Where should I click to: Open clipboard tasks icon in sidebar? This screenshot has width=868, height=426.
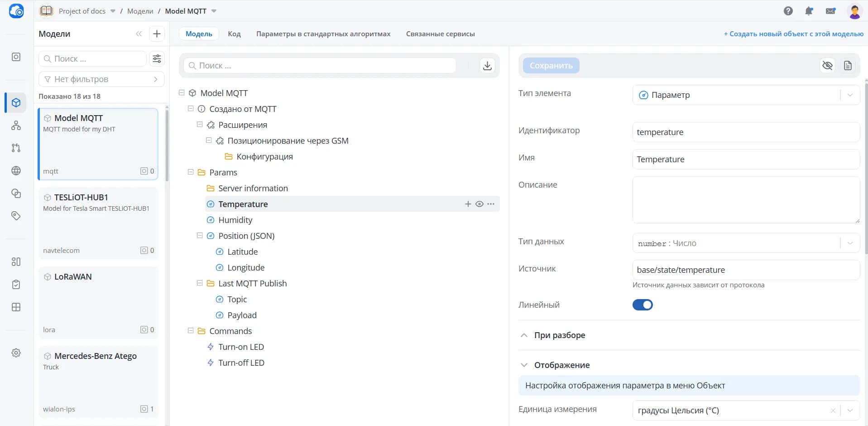[x=16, y=284]
